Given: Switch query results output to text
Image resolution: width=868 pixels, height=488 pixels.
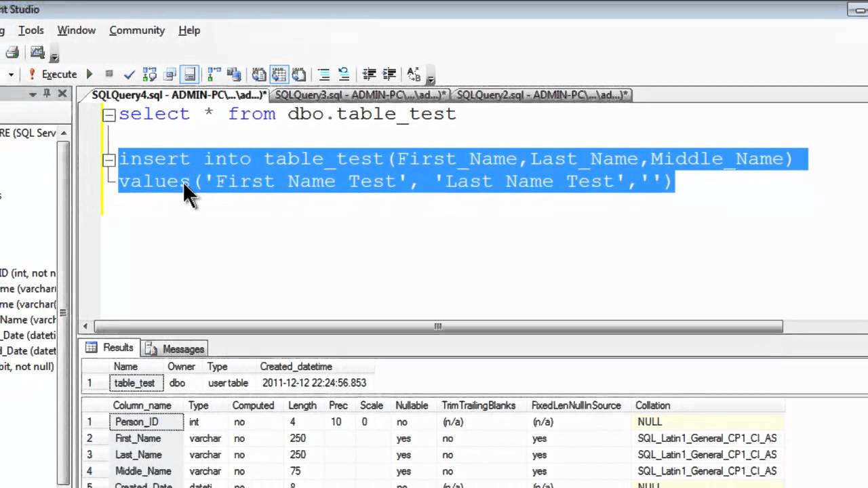Looking at the screenshot, I should [x=258, y=75].
